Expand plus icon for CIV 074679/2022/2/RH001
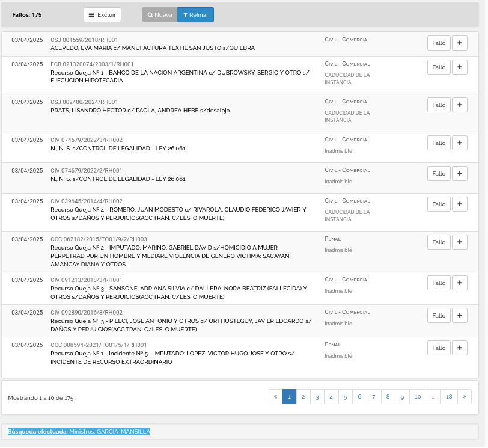Screen dimensions: 488x448 pos(460,174)
